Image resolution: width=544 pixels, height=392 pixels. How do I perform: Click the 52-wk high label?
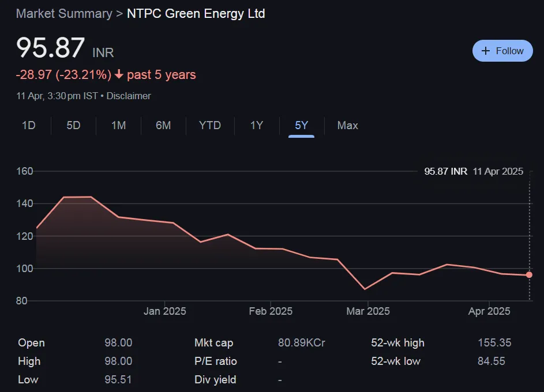(397, 343)
